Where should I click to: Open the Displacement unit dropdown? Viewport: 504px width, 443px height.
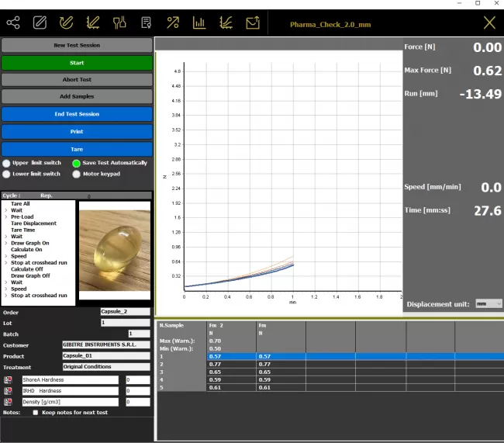tap(488, 304)
